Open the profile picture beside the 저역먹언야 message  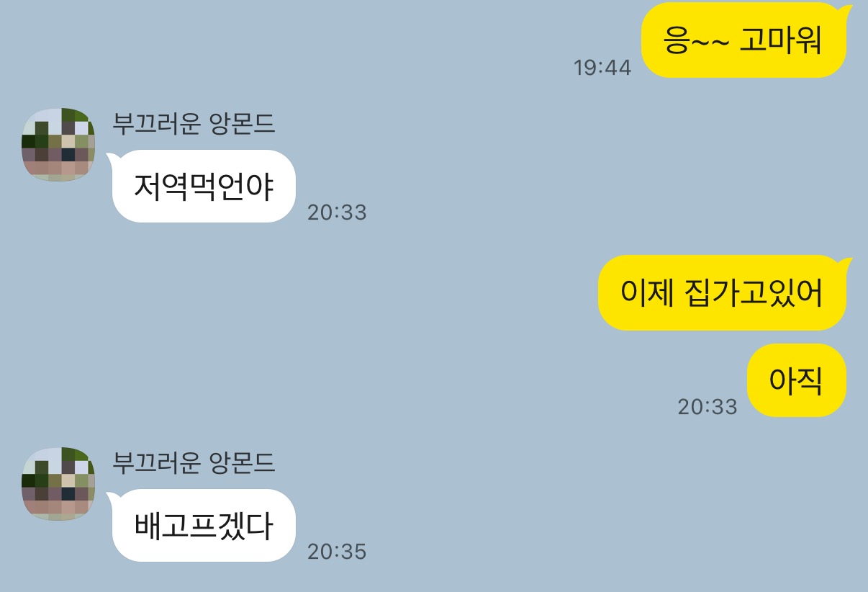pyautogui.click(x=58, y=144)
